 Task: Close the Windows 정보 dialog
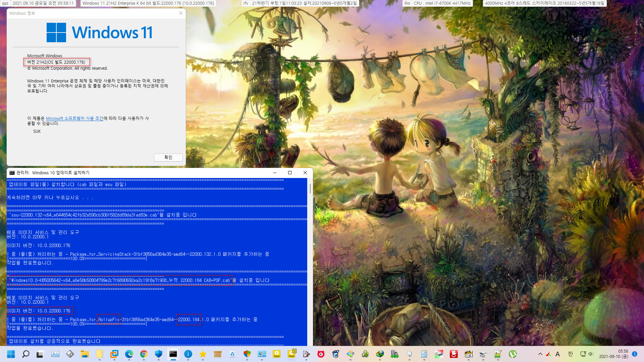180,13
